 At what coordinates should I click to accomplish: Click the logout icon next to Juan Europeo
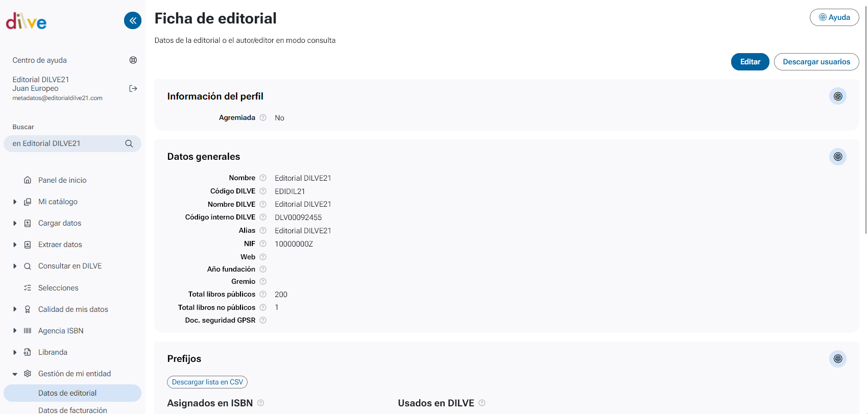click(x=133, y=89)
